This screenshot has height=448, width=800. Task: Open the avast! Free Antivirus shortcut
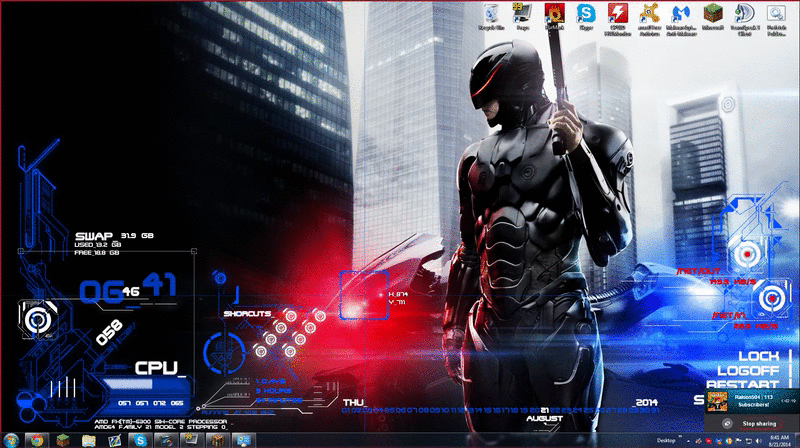tap(649, 20)
